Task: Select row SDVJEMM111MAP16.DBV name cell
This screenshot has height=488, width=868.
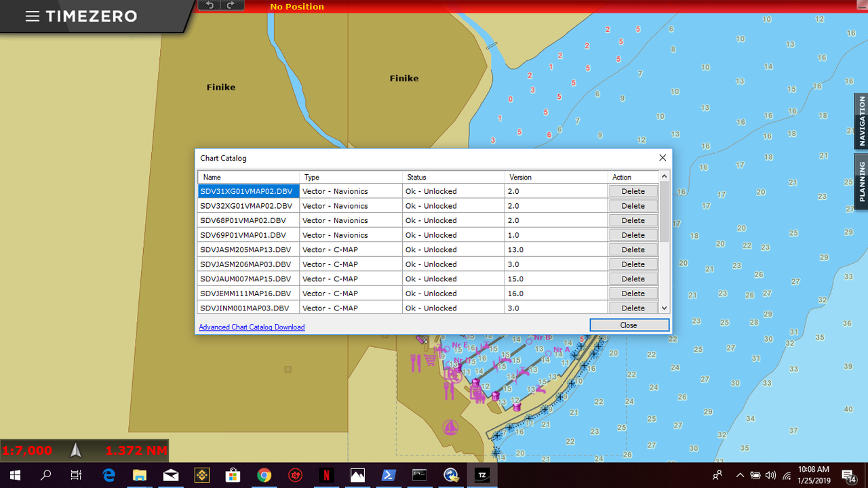Action: click(249, 293)
